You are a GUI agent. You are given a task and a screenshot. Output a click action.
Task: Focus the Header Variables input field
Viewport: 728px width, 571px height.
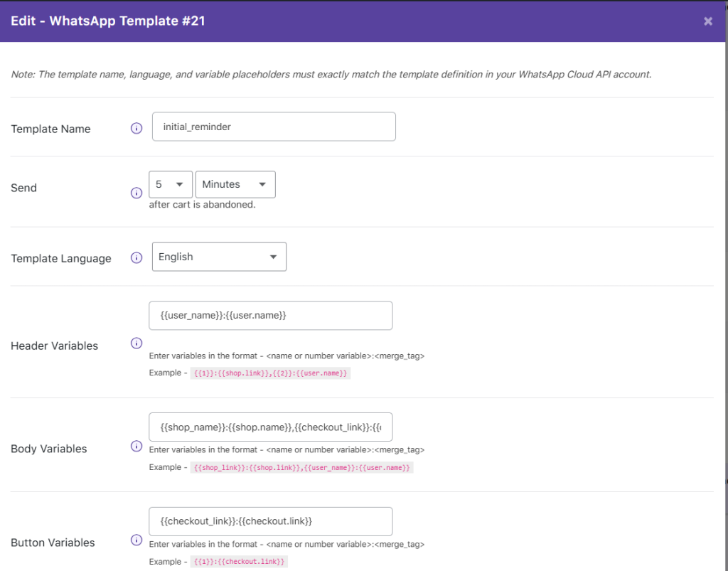point(270,316)
